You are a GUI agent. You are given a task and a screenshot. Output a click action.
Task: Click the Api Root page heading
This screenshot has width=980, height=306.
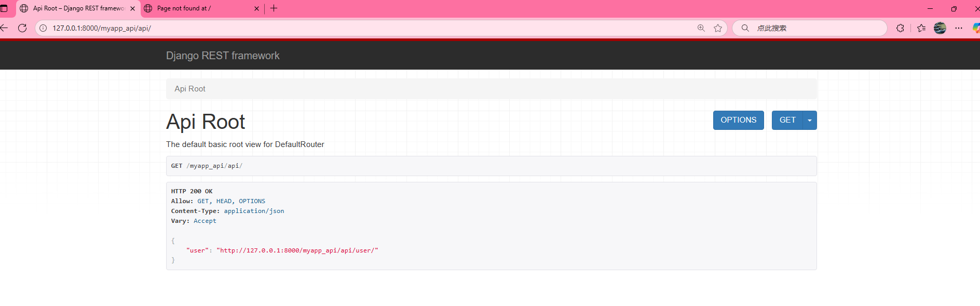pyautogui.click(x=206, y=122)
